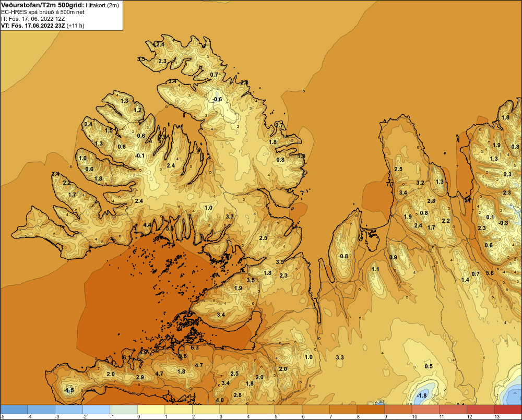Click the map title 'Veðurstofan/T2m 500grid'
The image size is (522, 420).
43,5
